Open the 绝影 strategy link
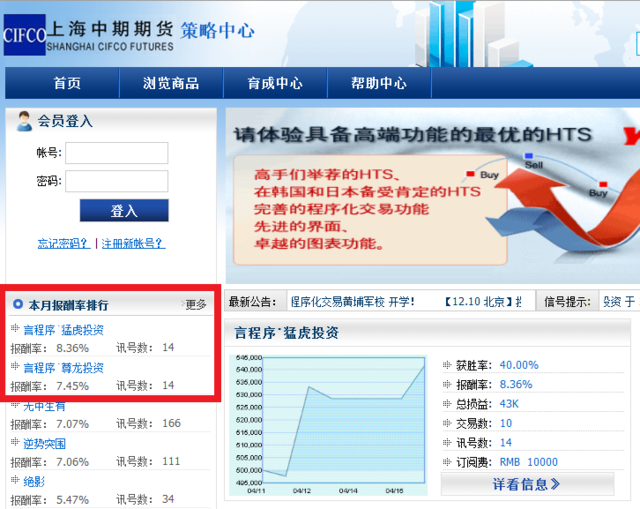Screen dimensions: 640x509 (34, 482)
